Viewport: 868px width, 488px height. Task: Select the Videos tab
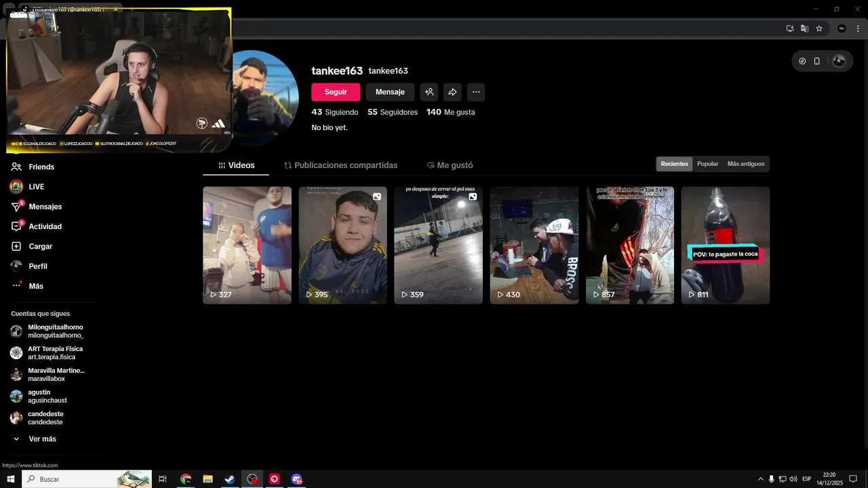(x=237, y=165)
